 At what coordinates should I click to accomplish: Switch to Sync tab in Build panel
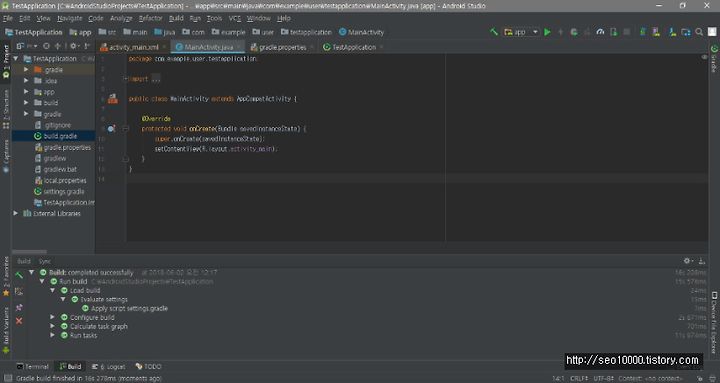click(x=45, y=261)
